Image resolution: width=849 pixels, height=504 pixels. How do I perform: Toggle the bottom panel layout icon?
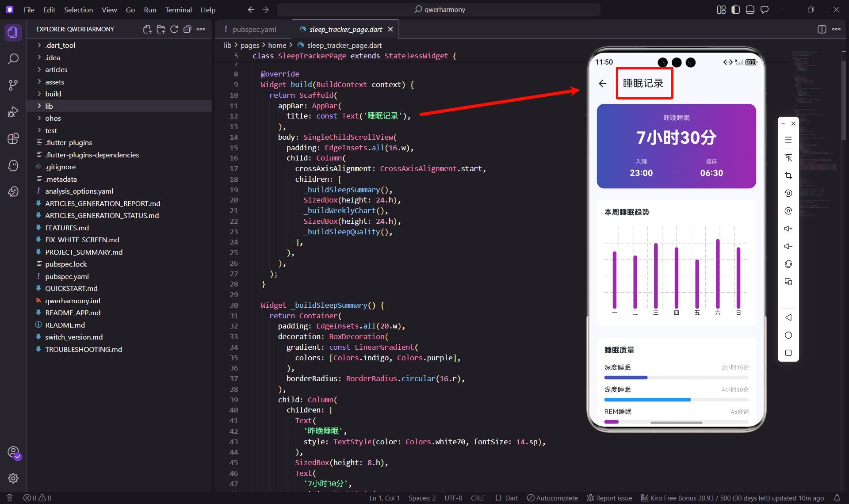750,10
